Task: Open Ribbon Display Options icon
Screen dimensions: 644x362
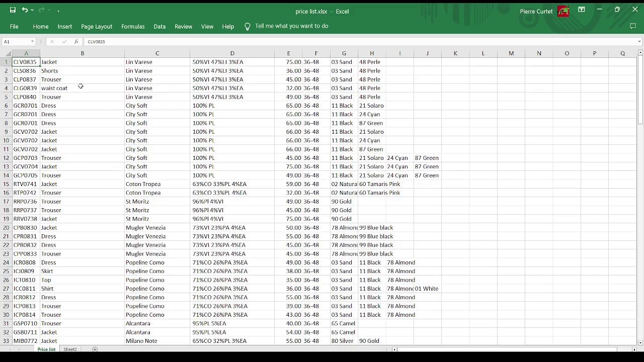Action: tap(581, 10)
